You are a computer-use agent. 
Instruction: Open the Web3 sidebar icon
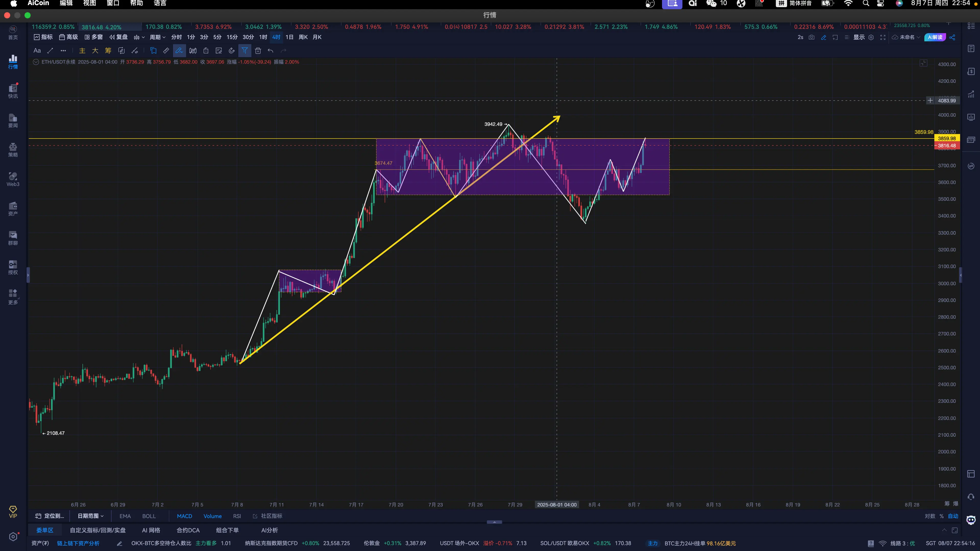point(13,179)
